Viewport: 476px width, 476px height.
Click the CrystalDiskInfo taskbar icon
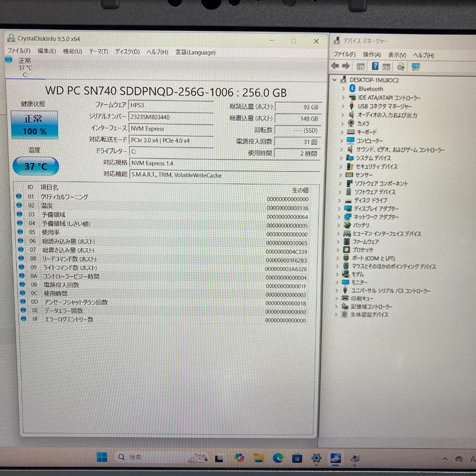pyautogui.click(x=335, y=458)
